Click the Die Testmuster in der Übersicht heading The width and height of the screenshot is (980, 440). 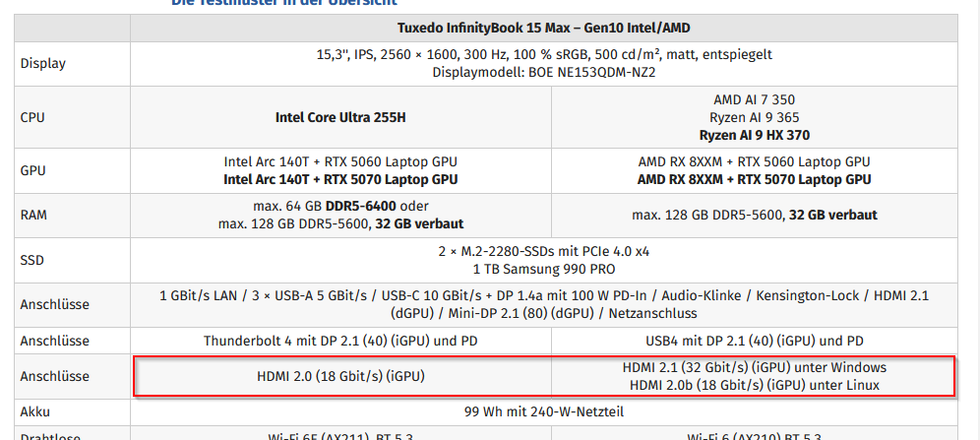pos(283,2)
